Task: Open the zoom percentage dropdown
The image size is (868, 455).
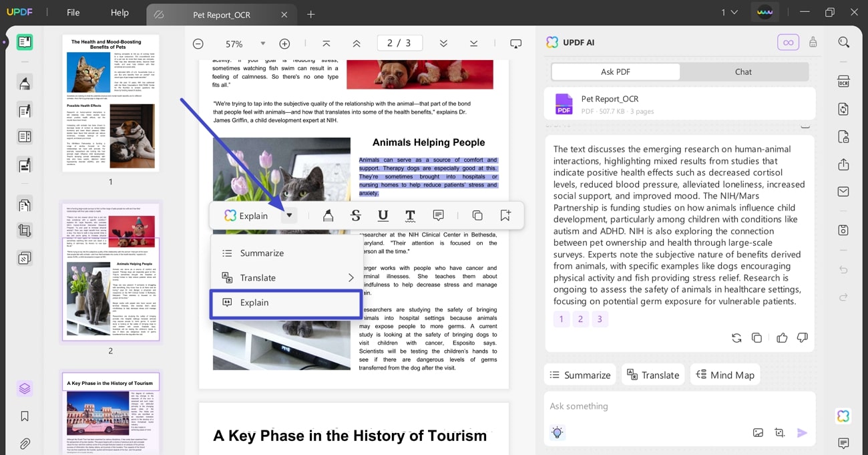Action: 262,43
